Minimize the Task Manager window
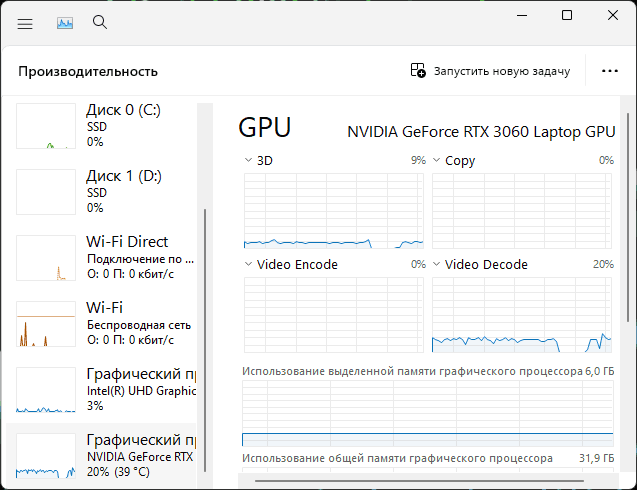The width and height of the screenshot is (637, 490). tap(522, 15)
